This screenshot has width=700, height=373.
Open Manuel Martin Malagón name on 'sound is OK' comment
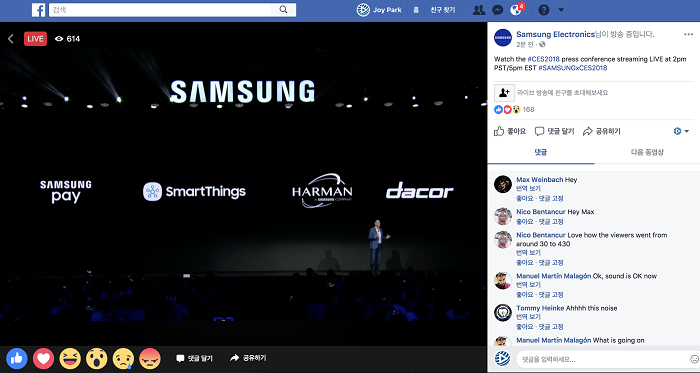(554, 276)
